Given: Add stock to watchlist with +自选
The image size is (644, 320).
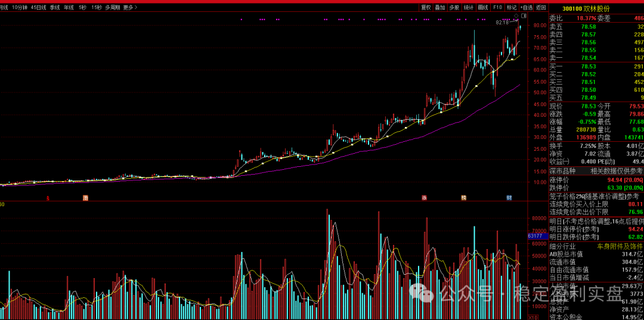Looking at the screenshot, I should click(x=527, y=8).
